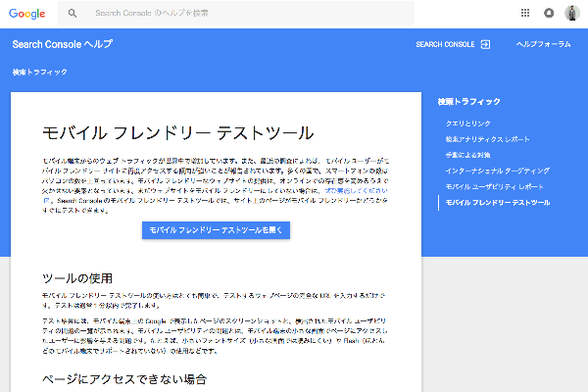Click モバイル フレンドリー テストツールを開く button
The image size is (588, 392).
tap(216, 230)
